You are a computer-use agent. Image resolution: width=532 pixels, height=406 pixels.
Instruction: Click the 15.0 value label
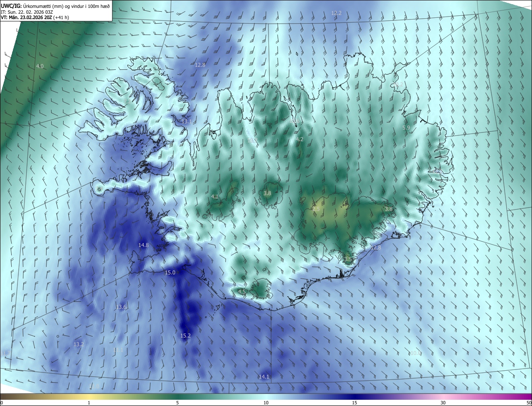coord(170,273)
